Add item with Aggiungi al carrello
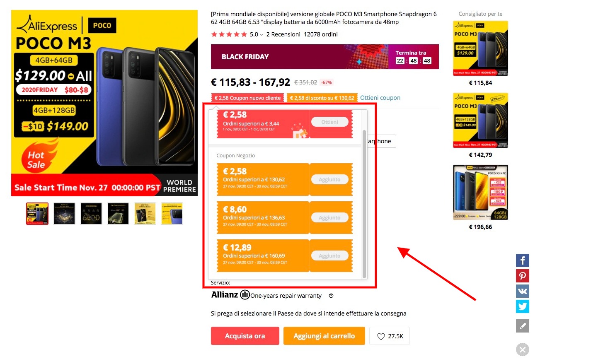 (324, 336)
